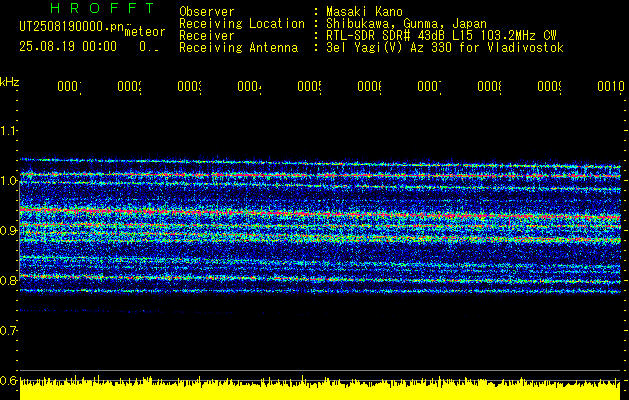The image size is (629, 400).
Task: Click the yellow signal level graph
Action: coord(320,388)
